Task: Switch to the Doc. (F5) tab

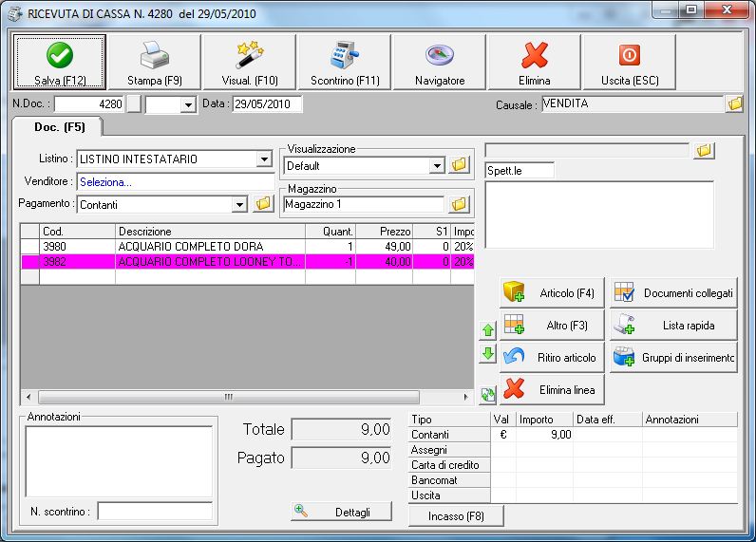Action: pos(59,127)
